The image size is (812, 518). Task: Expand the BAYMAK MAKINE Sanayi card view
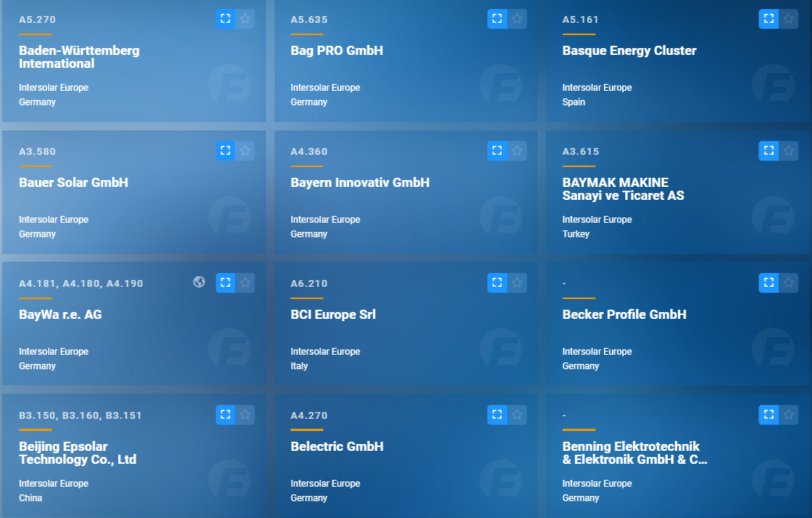pyautogui.click(x=769, y=150)
